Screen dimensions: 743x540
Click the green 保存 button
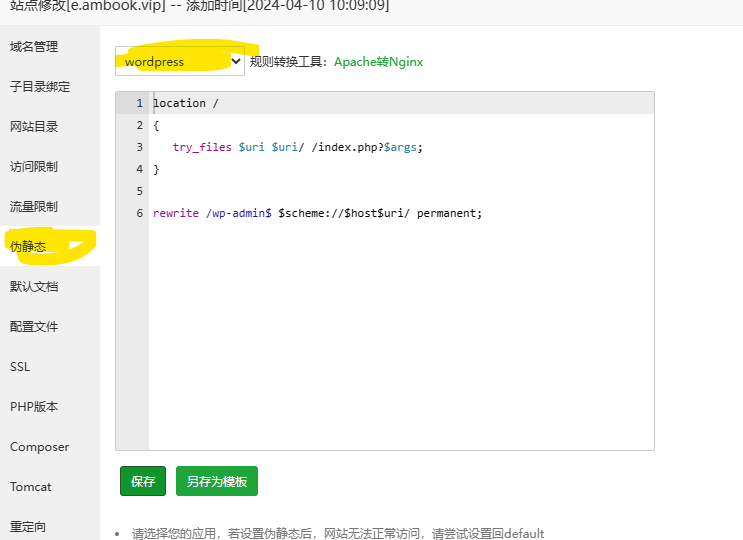pyautogui.click(x=143, y=481)
